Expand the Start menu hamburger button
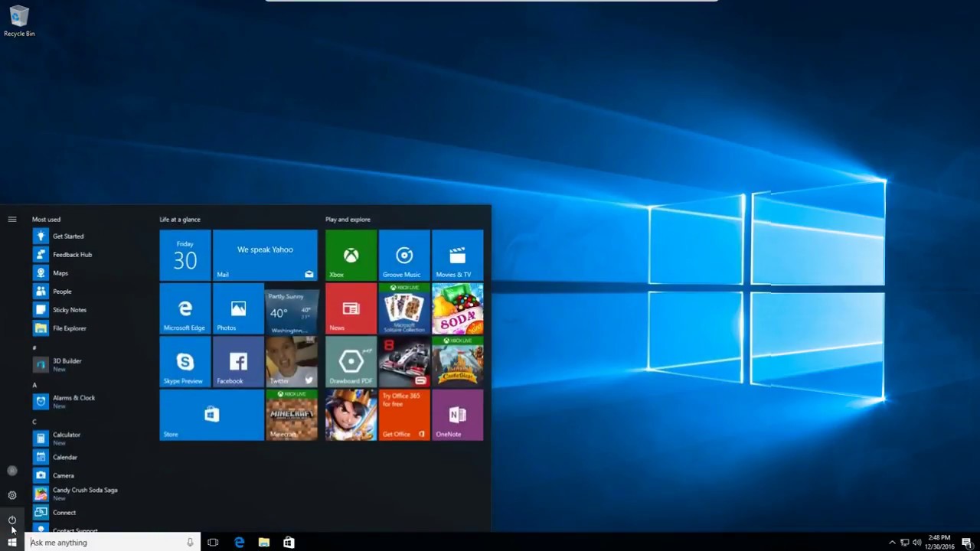The height and width of the screenshot is (551, 980). pyautogui.click(x=12, y=219)
